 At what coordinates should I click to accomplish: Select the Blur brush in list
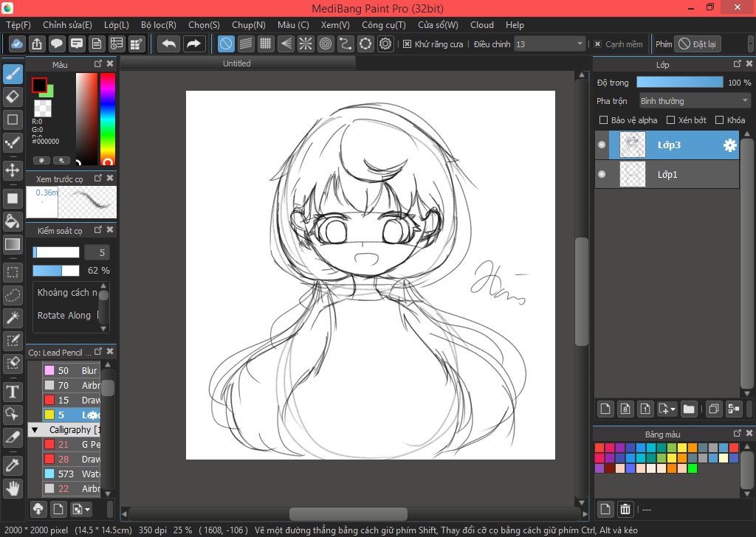click(89, 370)
